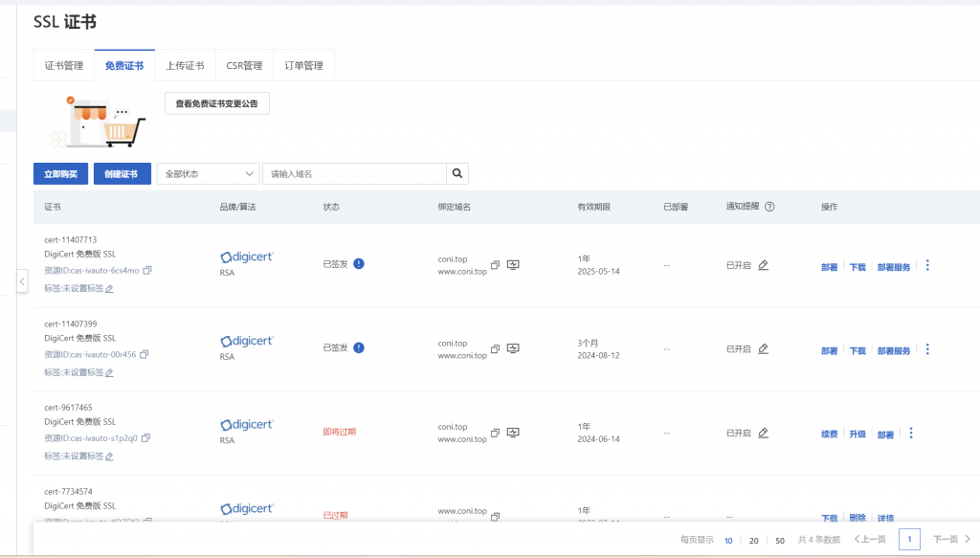Open 详情 for cert-7734574
The height and width of the screenshot is (558, 980).
(x=885, y=518)
